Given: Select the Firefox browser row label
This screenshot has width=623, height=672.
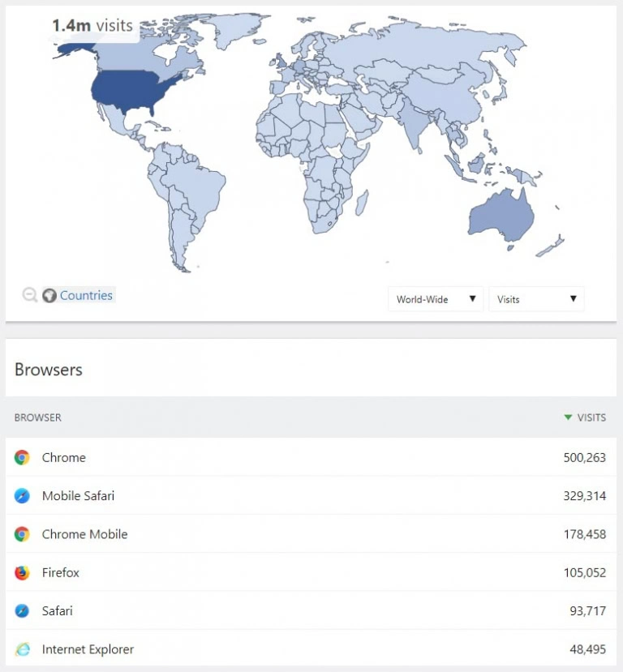Looking at the screenshot, I should [61, 572].
